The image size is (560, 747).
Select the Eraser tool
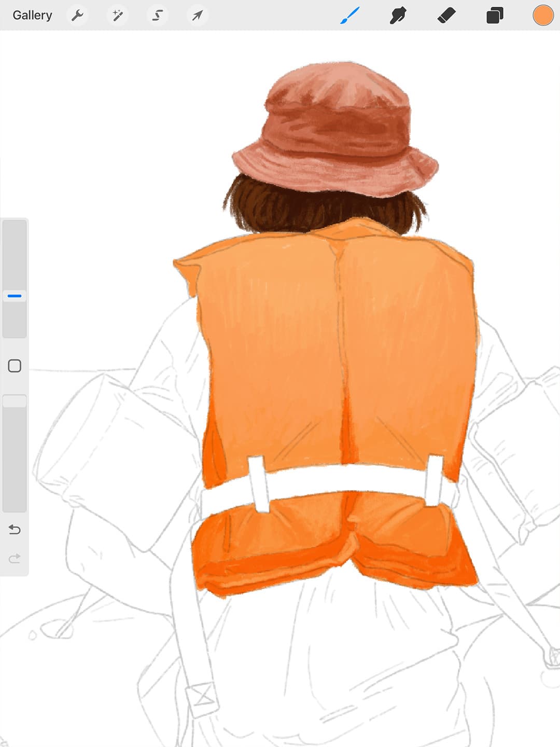[446, 16]
